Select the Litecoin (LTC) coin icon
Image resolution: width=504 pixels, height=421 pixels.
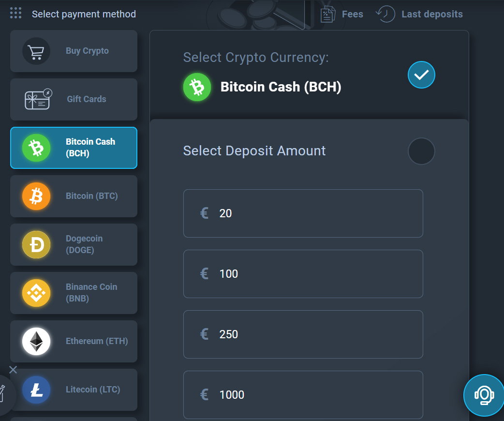(x=36, y=390)
